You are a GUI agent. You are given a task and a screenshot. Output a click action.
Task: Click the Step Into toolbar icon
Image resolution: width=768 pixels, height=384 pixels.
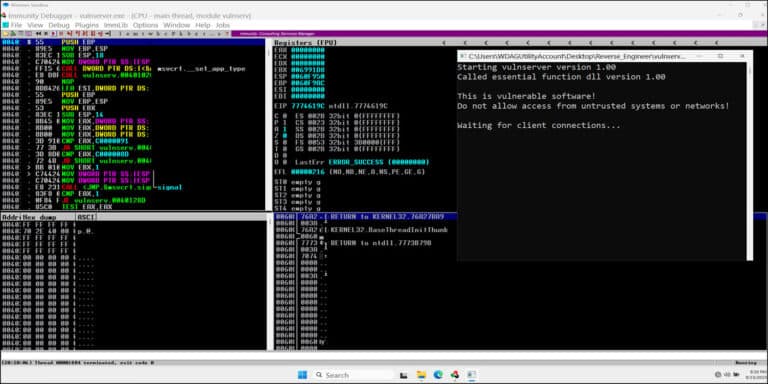69,33
